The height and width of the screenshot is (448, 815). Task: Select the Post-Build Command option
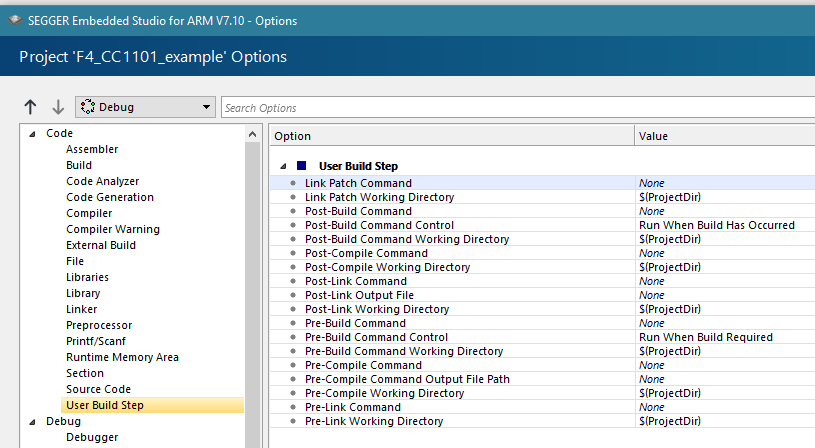[358, 212]
